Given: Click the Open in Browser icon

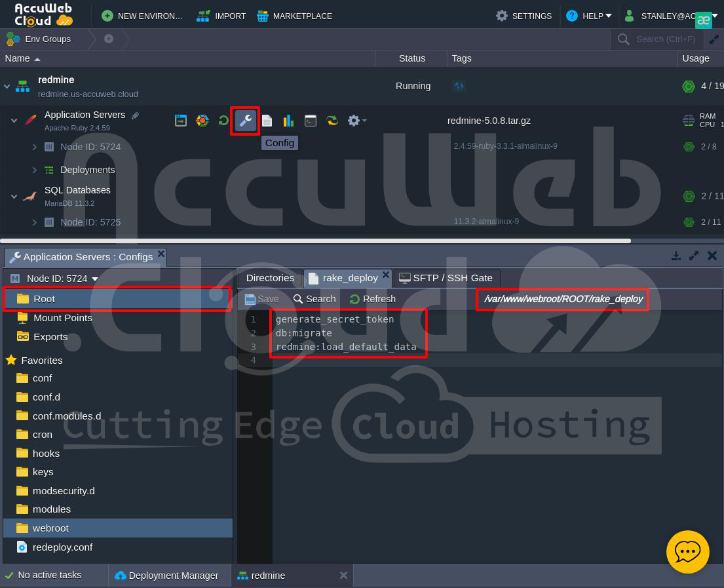Looking at the screenshot, I should coord(181,121).
